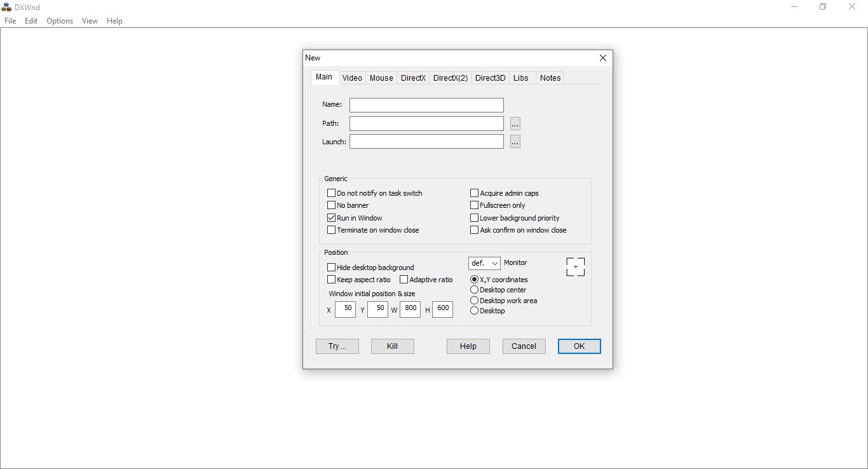The height and width of the screenshot is (469, 868).
Task: Close the New dialog with X
Action: click(x=602, y=58)
